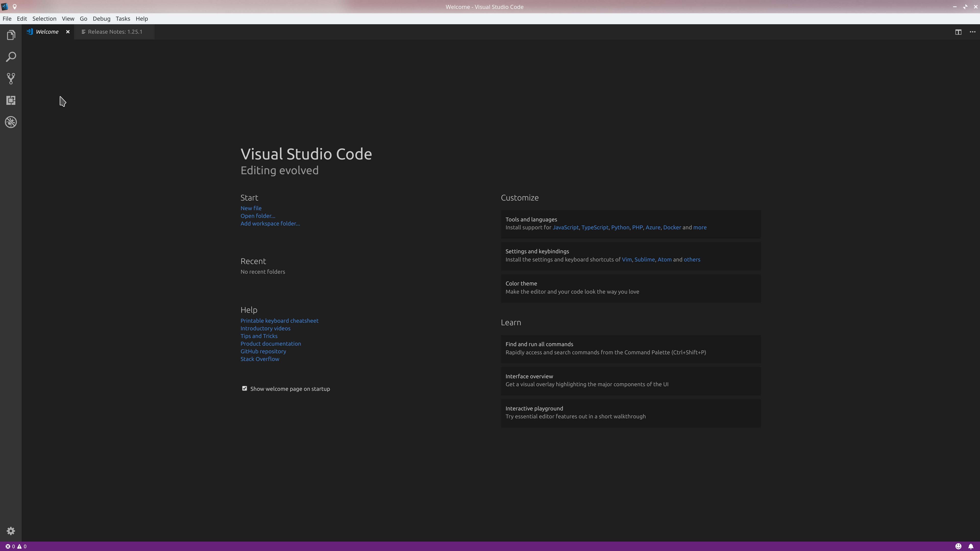
Task: Open the Extensions view icon
Action: pyautogui.click(x=11, y=101)
